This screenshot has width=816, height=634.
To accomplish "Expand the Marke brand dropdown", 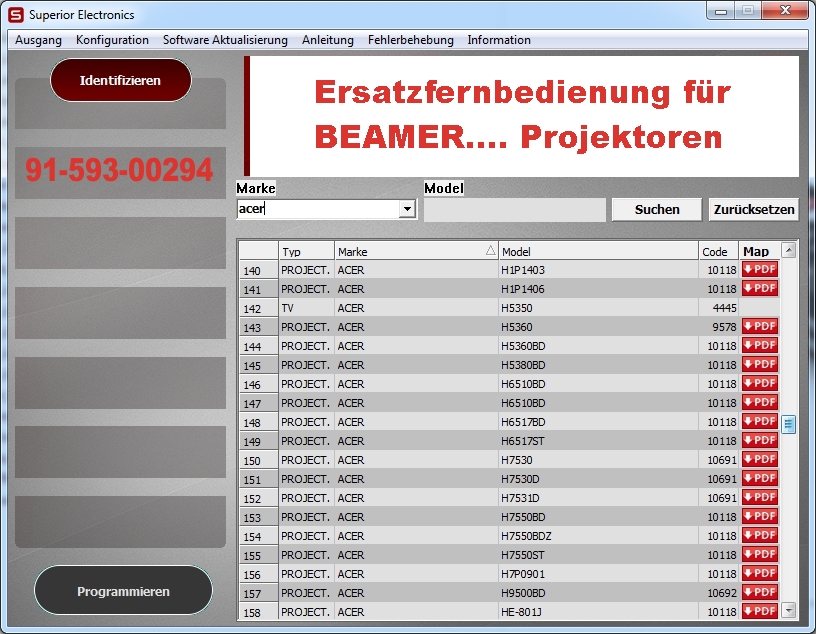I will point(407,209).
